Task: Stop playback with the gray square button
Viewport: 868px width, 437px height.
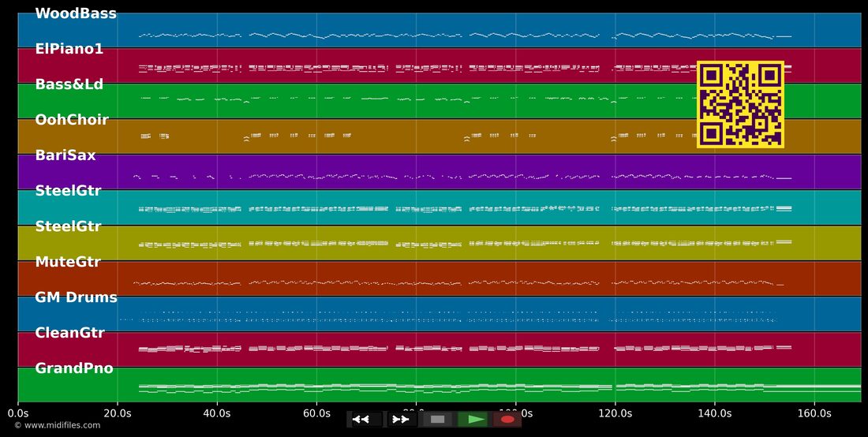Action: [437, 420]
